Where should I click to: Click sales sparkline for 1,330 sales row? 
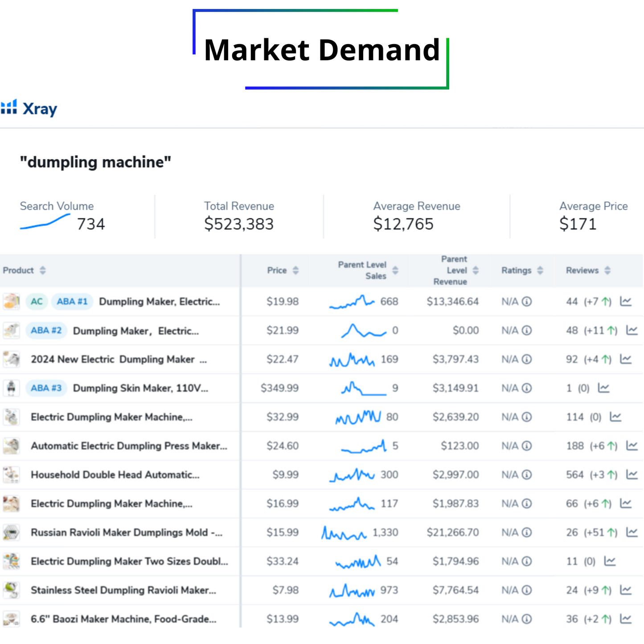(x=344, y=533)
